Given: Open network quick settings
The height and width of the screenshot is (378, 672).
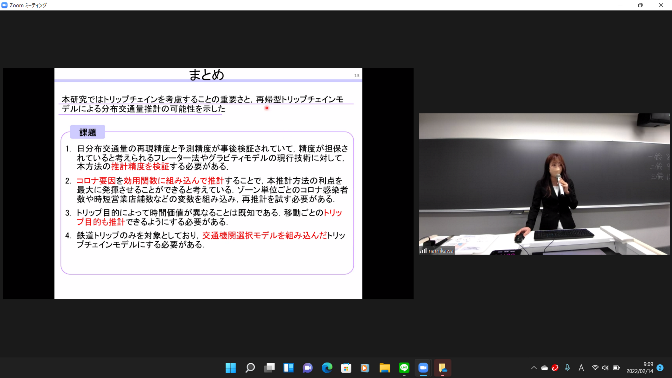Looking at the screenshot, I should (x=595, y=368).
